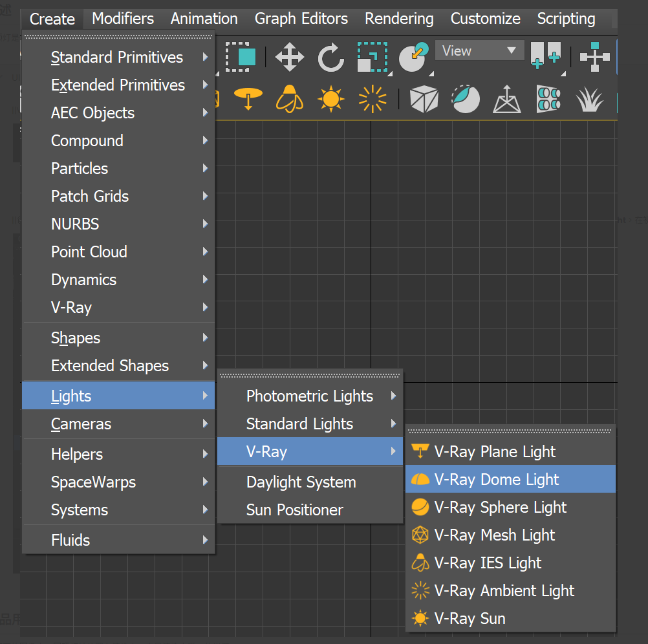Click the gray cube icon in the toolbar
Viewport: 648px width, 644px height.
[x=424, y=99]
